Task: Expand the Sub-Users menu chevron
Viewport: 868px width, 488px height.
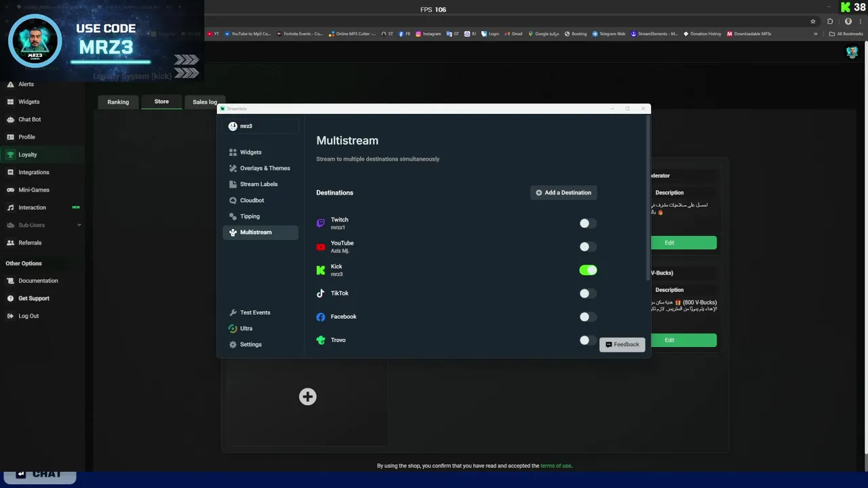Action: [79, 225]
